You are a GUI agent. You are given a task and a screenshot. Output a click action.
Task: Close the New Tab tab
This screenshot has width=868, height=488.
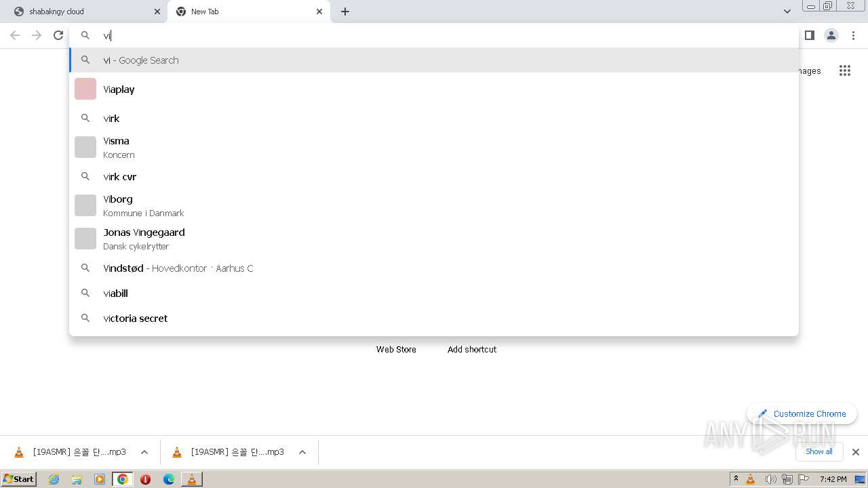319,12
